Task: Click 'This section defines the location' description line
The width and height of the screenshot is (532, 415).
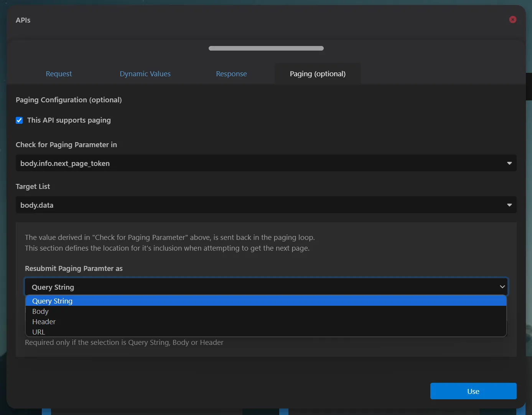Action: click(x=167, y=248)
